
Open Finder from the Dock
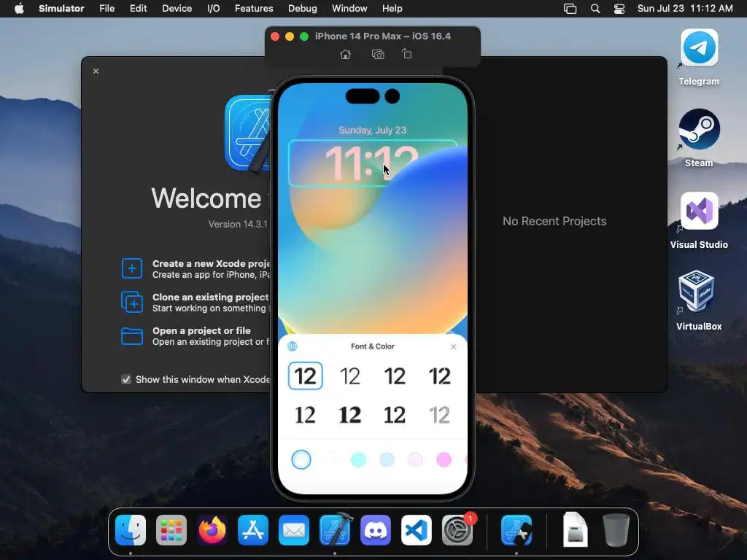click(131, 530)
